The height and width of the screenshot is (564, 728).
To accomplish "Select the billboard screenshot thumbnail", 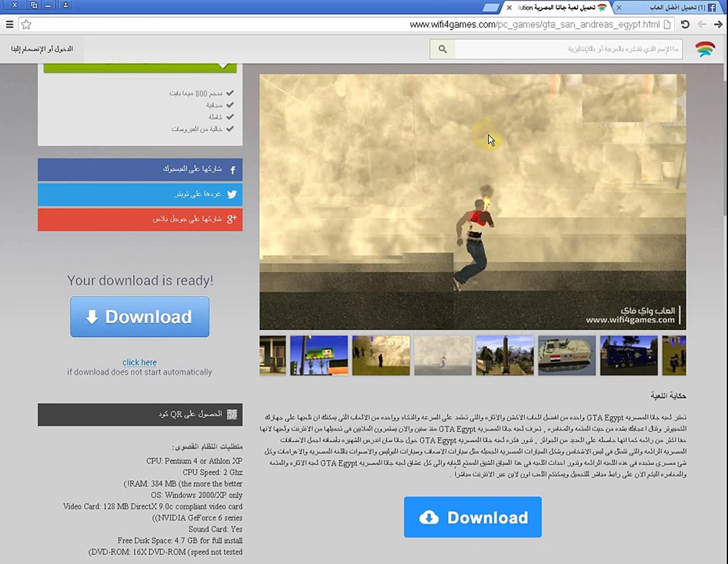I will [x=319, y=356].
